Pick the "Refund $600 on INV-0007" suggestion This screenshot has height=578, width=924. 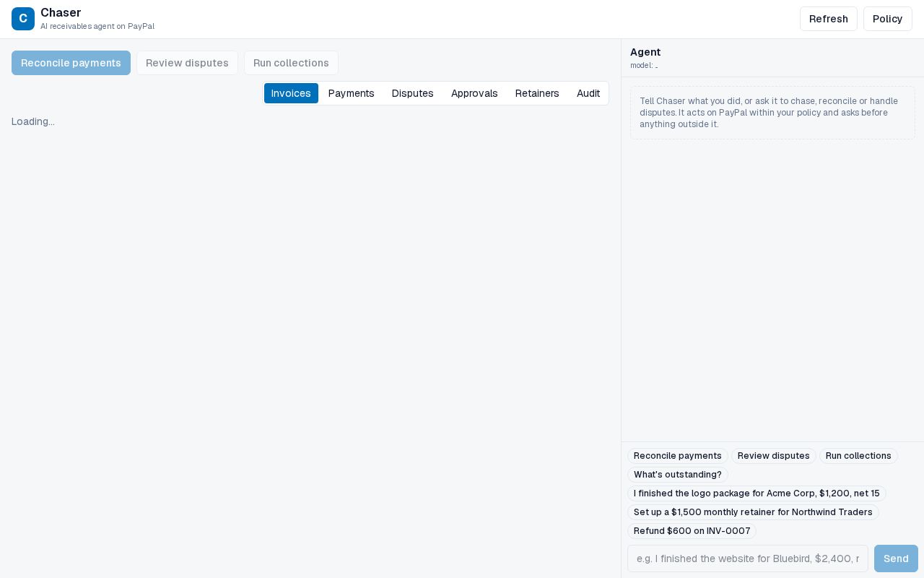pyautogui.click(x=692, y=531)
